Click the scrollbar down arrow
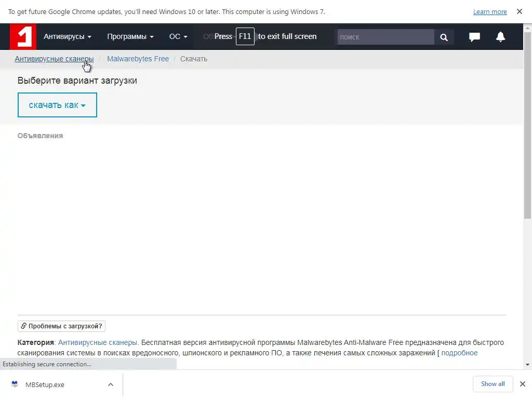 point(527,365)
